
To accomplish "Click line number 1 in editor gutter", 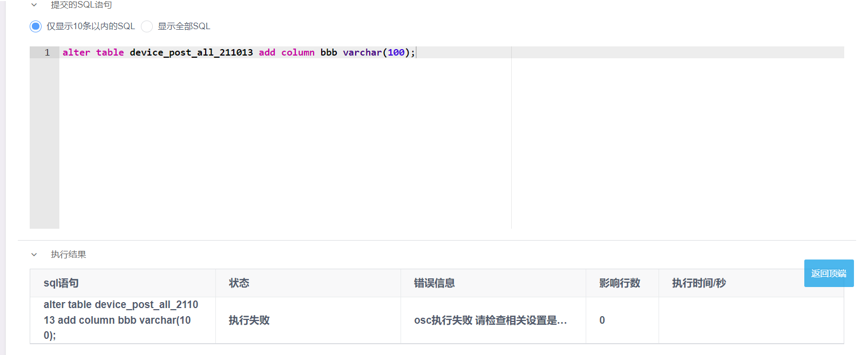I will click(47, 52).
